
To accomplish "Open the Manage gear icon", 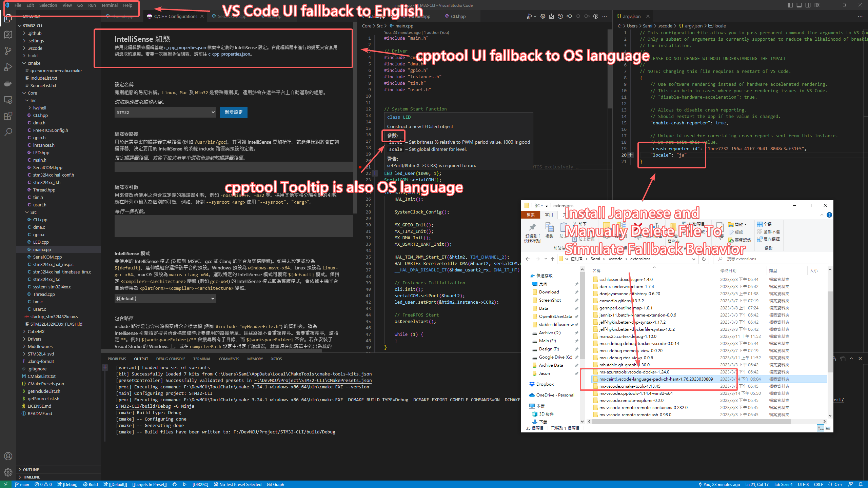I will [8, 472].
